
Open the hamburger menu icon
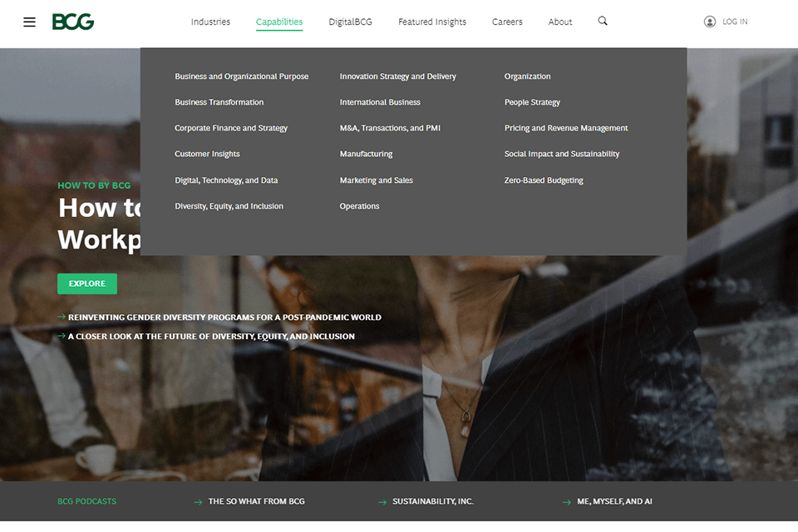(30, 22)
